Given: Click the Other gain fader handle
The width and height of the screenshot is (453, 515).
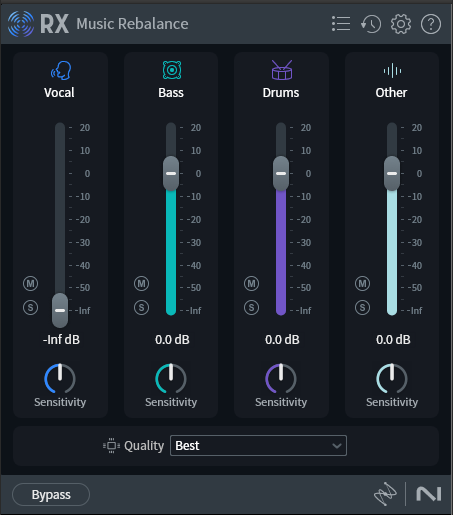Looking at the screenshot, I should coord(392,173).
